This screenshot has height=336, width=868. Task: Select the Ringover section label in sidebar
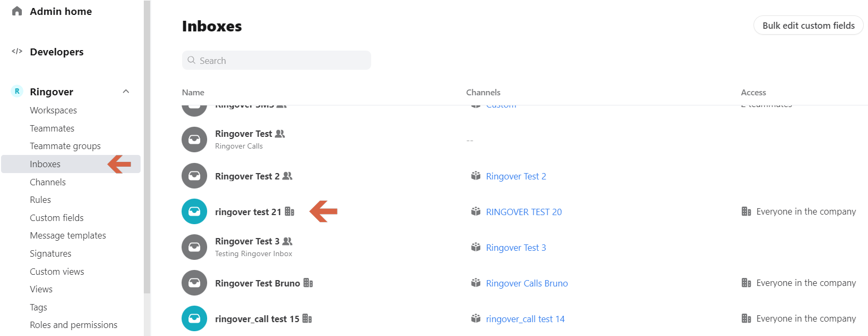52,92
